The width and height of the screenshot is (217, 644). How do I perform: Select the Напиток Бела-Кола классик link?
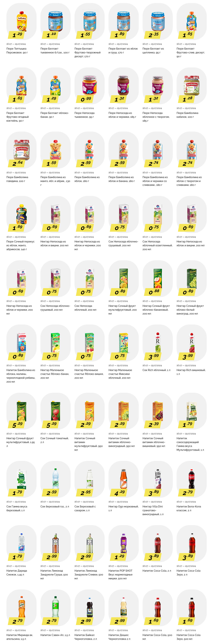point(189,508)
